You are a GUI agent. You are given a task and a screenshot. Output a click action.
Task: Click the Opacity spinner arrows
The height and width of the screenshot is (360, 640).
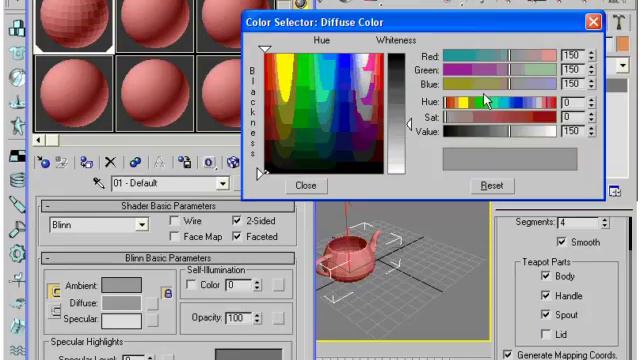tap(257, 318)
